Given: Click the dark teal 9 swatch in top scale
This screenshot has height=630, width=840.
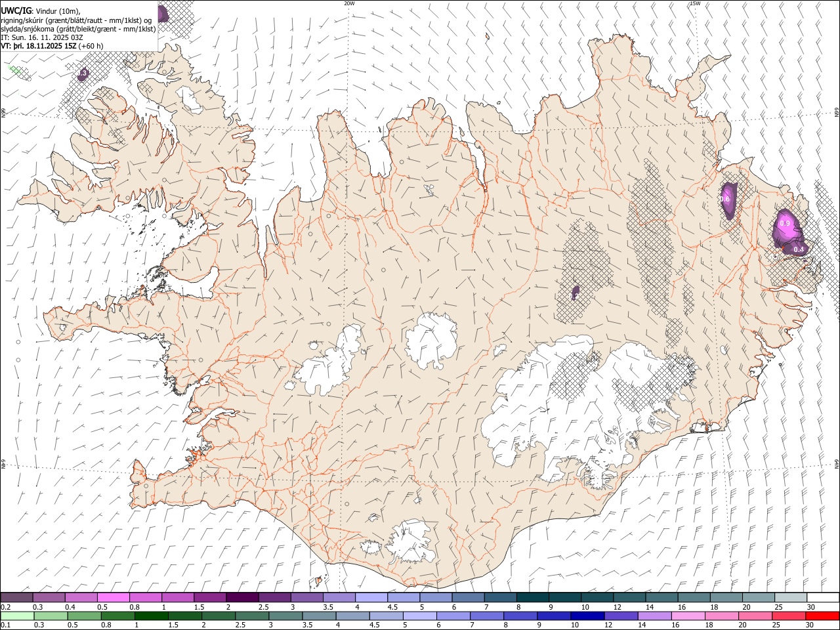Looking at the screenshot, I should (564, 598).
